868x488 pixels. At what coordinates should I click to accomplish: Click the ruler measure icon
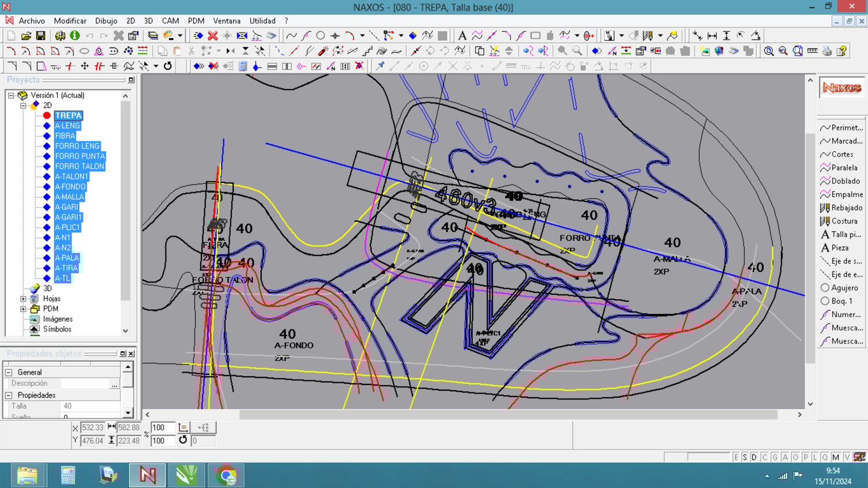pyautogui.click(x=812, y=51)
